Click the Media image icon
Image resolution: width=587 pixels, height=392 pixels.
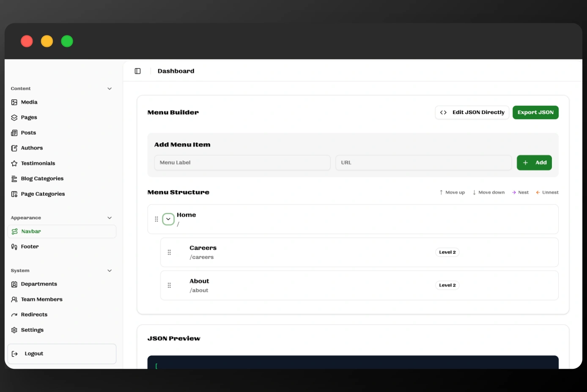[x=14, y=102]
